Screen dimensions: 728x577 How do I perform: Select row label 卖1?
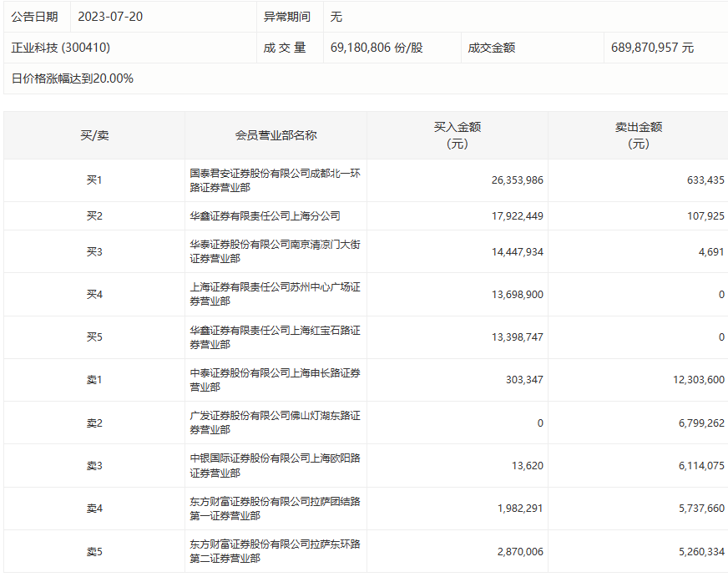94,380
